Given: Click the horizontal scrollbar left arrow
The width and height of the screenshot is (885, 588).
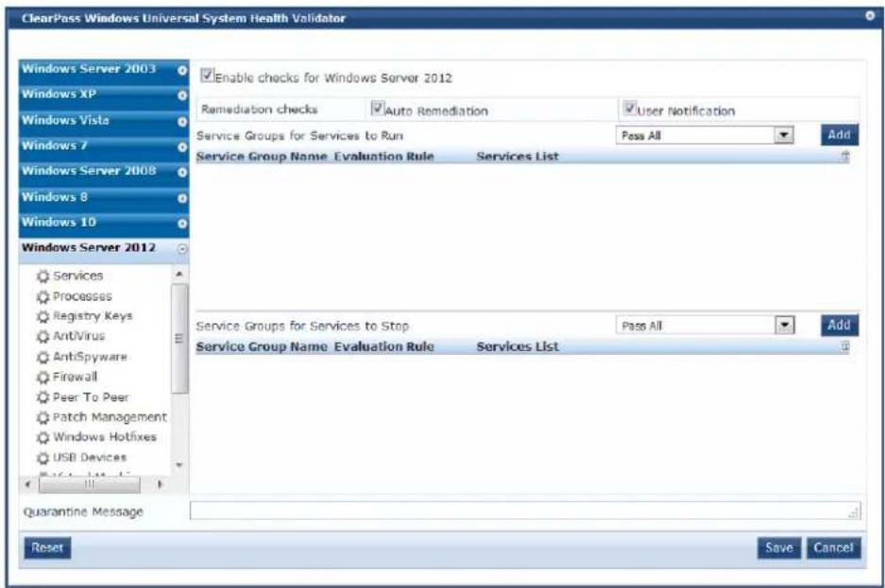Looking at the screenshot, I should 28,483.
